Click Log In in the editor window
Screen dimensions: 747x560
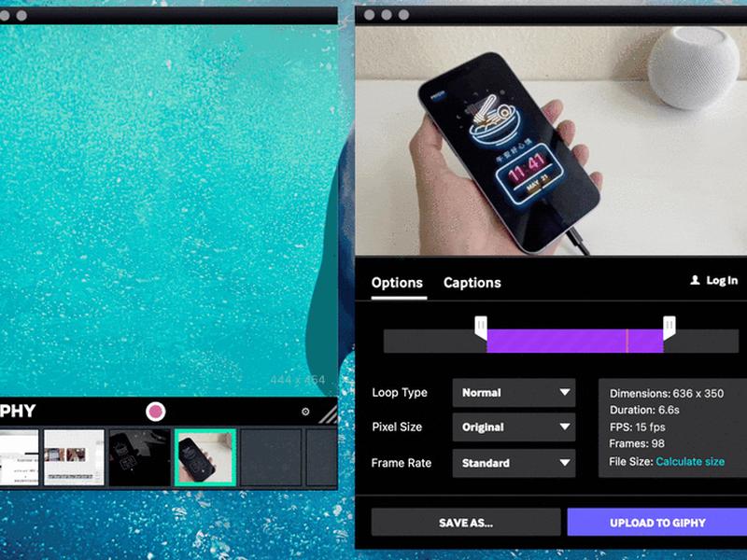click(714, 281)
